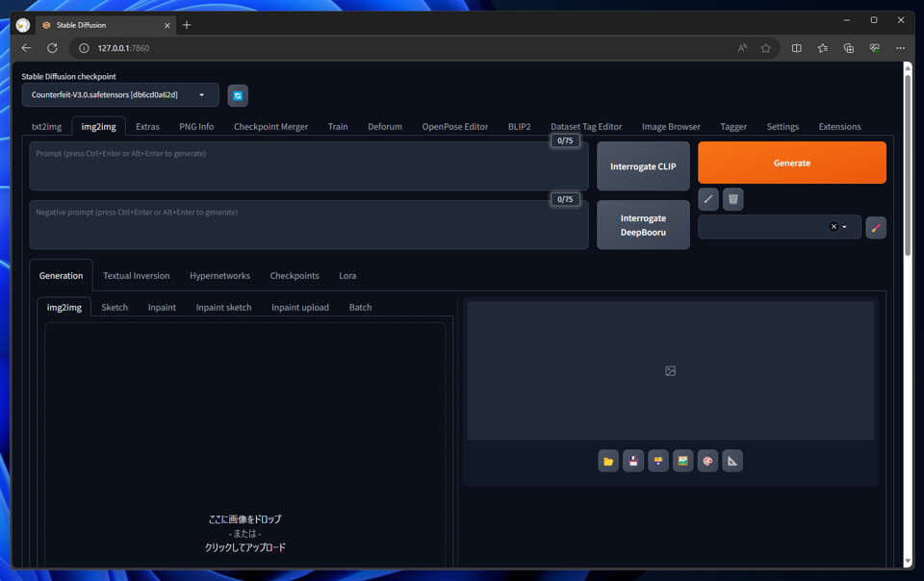Click the floppy disk save image icon
The width and height of the screenshot is (924, 581).
coord(633,461)
